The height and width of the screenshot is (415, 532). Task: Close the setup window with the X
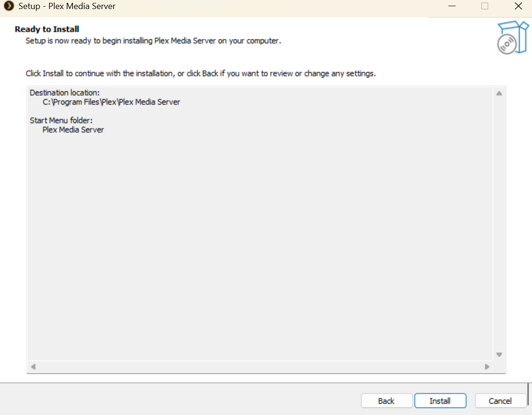click(x=518, y=7)
